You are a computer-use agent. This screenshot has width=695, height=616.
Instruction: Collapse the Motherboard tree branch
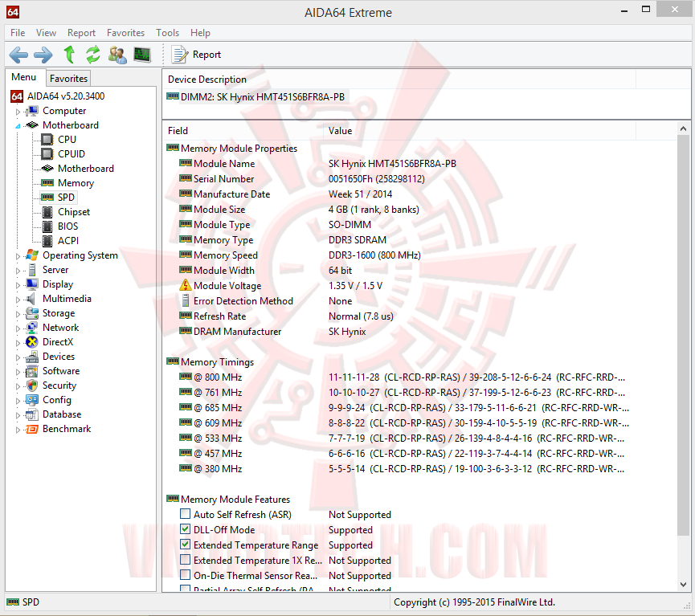coord(18,126)
